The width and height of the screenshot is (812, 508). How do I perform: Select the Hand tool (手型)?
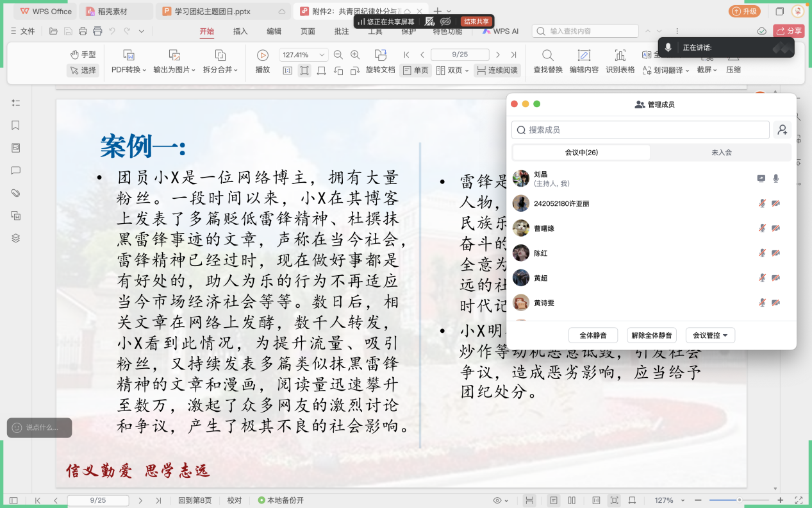[83, 55]
